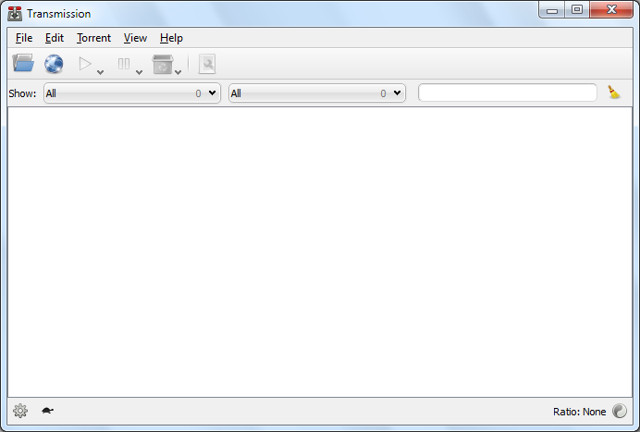
Task: Toggle turtle alternative speed limits
Action: click(x=48, y=410)
